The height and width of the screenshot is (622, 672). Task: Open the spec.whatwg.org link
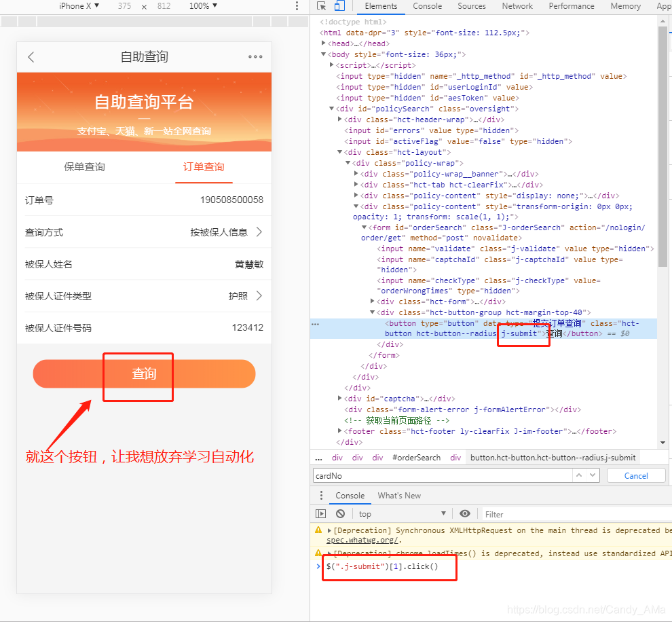pyautogui.click(x=362, y=540)
